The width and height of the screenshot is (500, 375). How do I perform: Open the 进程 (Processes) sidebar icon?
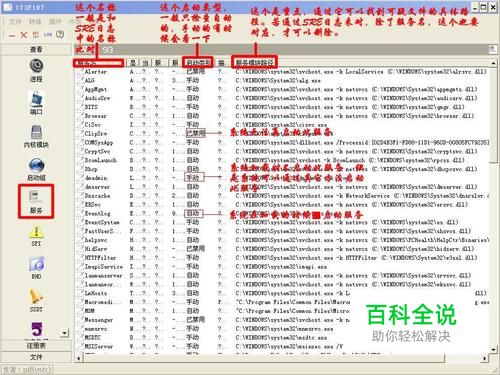coord(36,70)
